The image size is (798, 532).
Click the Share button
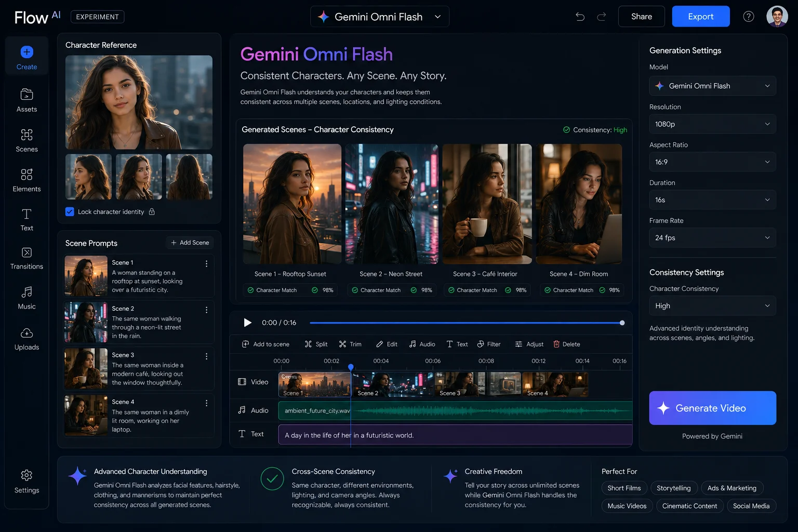[642, 17]
